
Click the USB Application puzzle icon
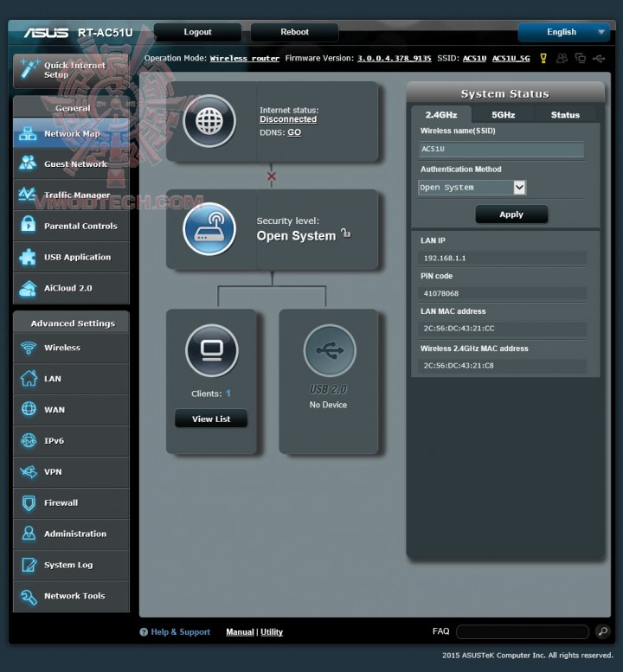[x=28, y=257]
